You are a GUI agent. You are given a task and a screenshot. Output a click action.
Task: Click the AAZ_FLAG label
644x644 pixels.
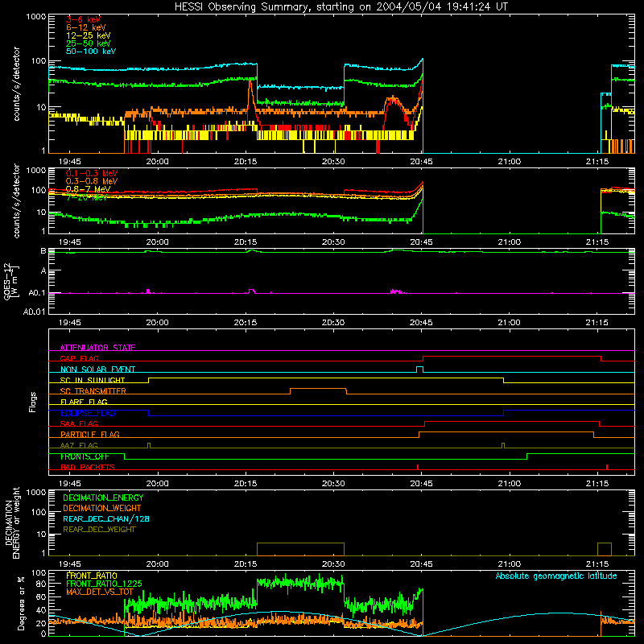coord(79,445)
